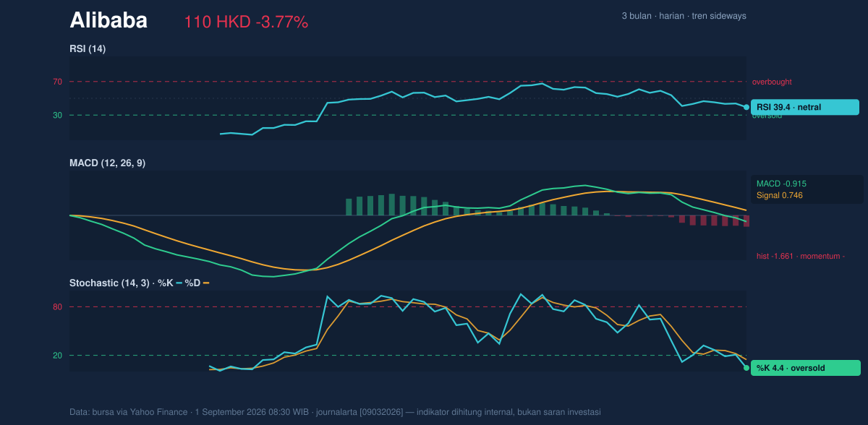Click the 'hist -1.661 · momentum -' label

click(x=801, y=256)
